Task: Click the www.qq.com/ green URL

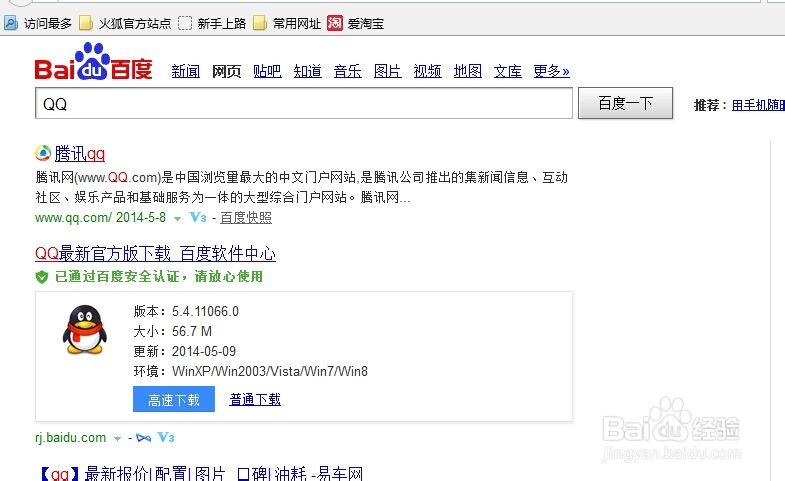Action: [73, 218]
